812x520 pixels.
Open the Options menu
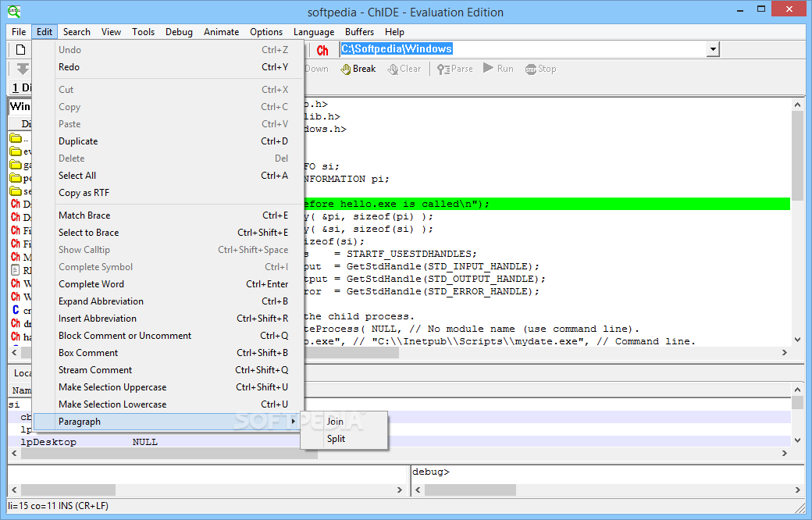click(266, 32)
